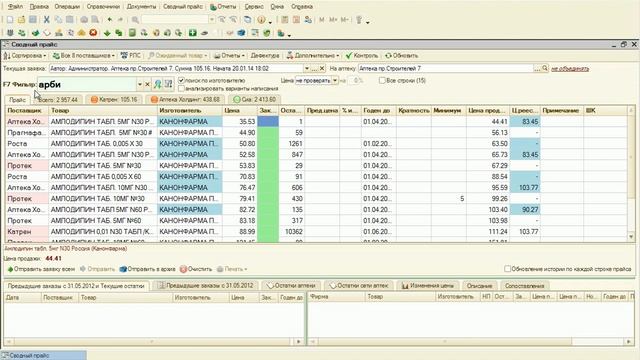Open the Документы menu
Screen dimensions: 640x360
141,7
